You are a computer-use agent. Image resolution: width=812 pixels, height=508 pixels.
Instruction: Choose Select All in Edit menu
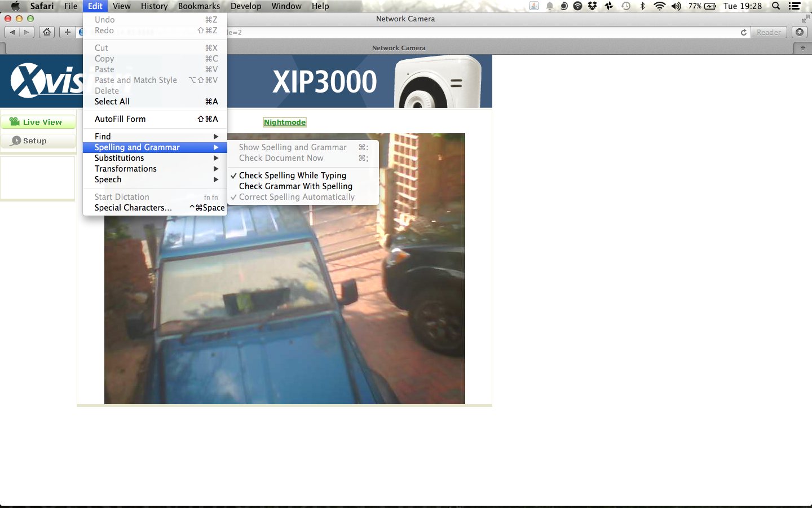pyautogui.click(x=155, y=102)
